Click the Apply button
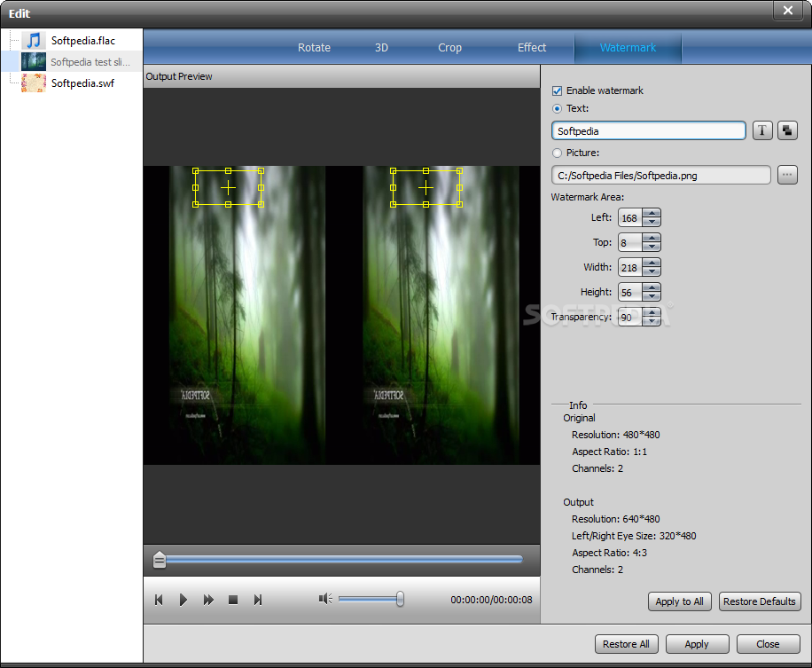This screenshot has height=668, width=812. tap(697, 644)
